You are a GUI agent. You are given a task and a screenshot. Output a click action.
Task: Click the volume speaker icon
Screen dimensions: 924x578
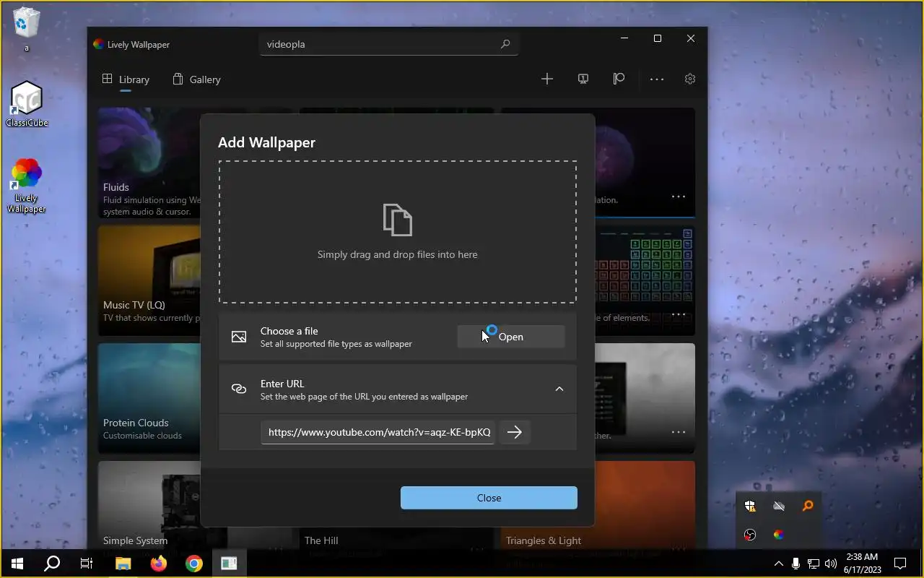(830, 564)
